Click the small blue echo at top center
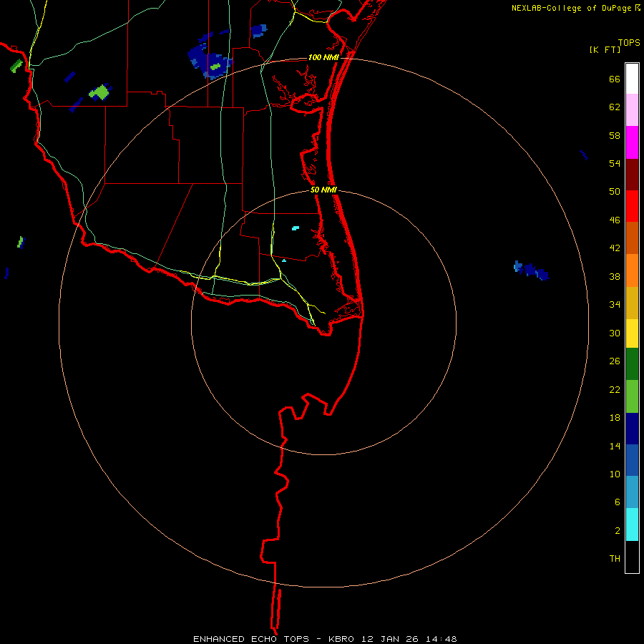This screenshot has height=644, width=644. [259, 31]
